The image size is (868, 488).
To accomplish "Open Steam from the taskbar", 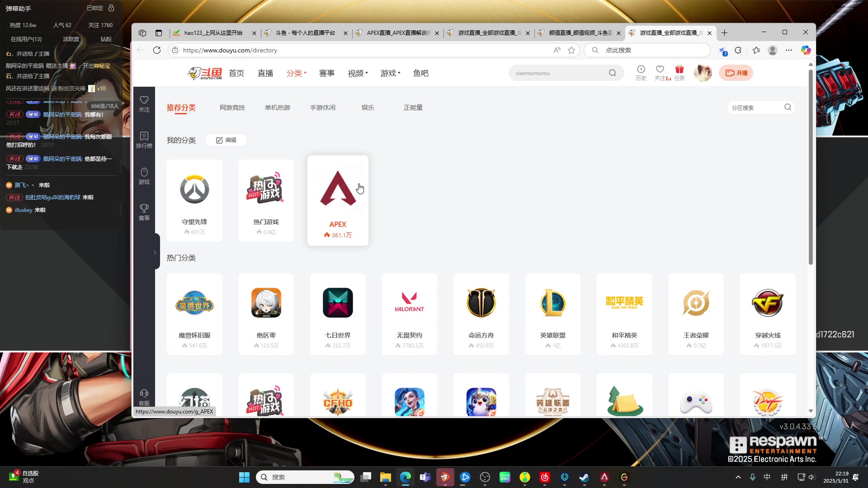I will [585, 477].
